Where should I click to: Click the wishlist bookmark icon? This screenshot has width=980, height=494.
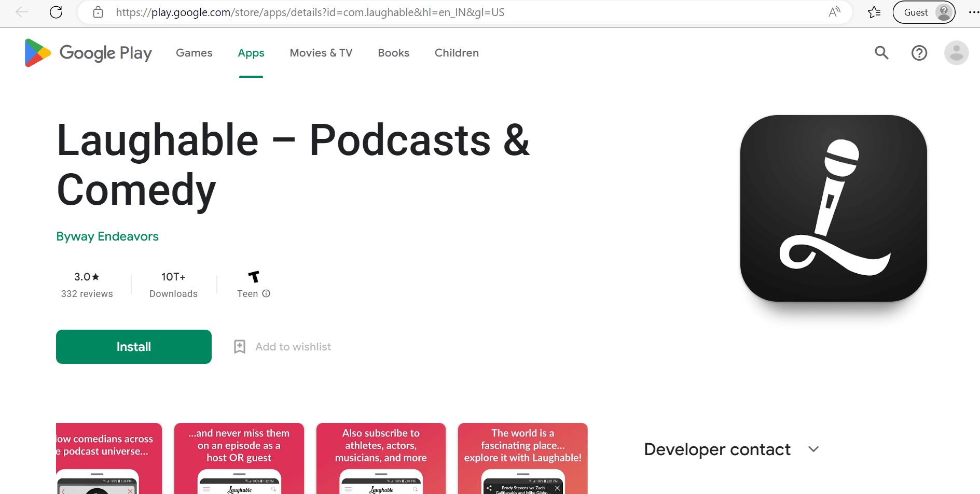coord(240,347)
